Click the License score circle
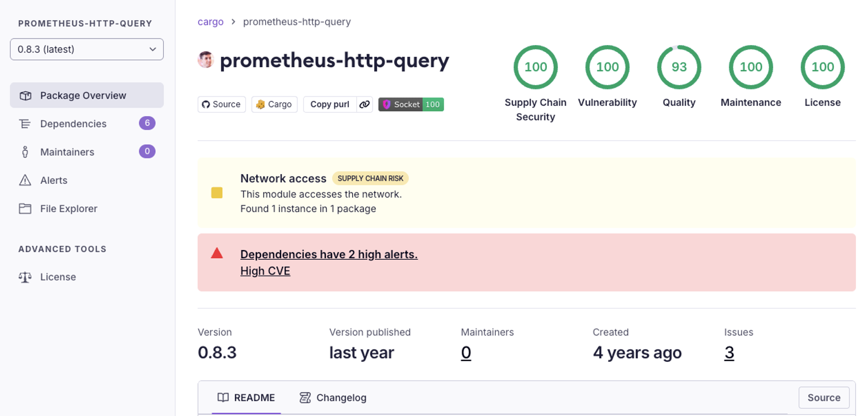 point(822,67)
